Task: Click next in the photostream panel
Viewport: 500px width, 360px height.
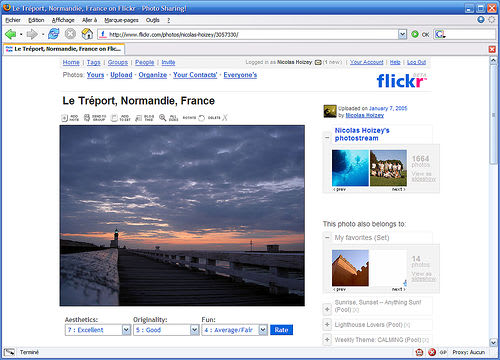Action: (x=398, y=189)
